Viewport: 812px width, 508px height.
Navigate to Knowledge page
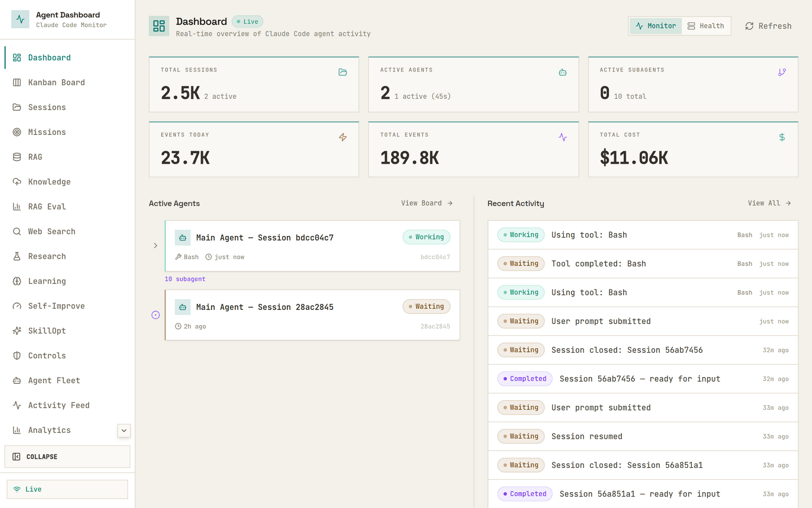pos(68,182)
